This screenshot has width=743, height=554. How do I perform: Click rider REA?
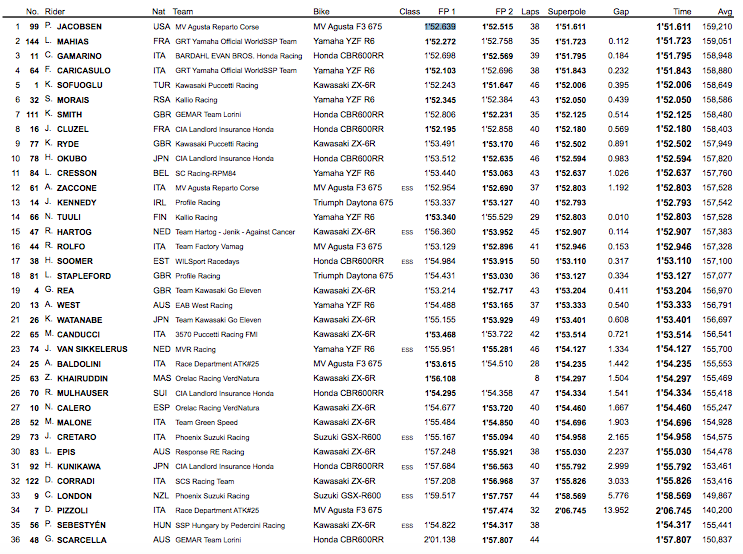pos(65,291)
